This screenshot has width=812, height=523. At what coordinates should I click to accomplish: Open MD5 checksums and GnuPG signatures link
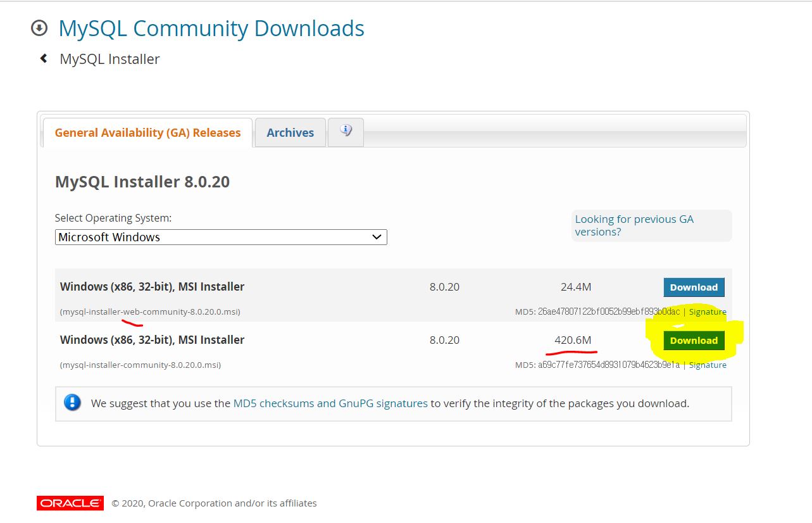tap(330, 403)
